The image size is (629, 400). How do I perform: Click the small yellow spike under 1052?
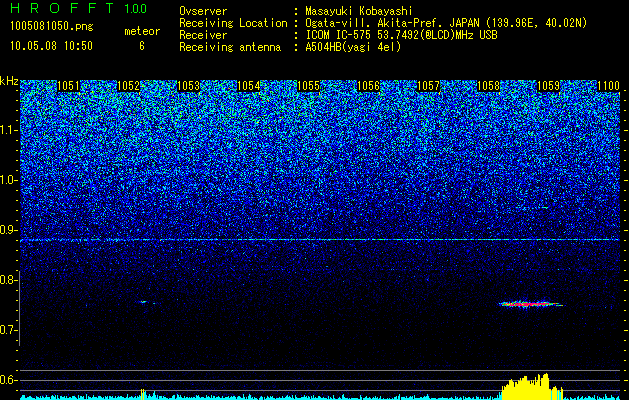(142, 394)
